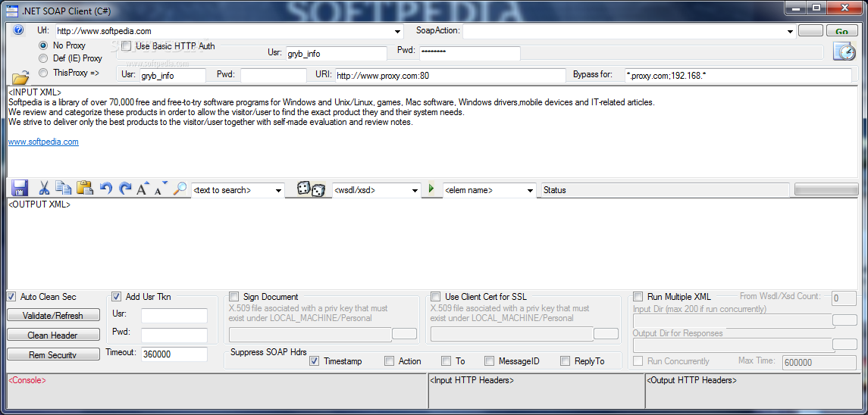Click the Clean Header button

[53, 335]
